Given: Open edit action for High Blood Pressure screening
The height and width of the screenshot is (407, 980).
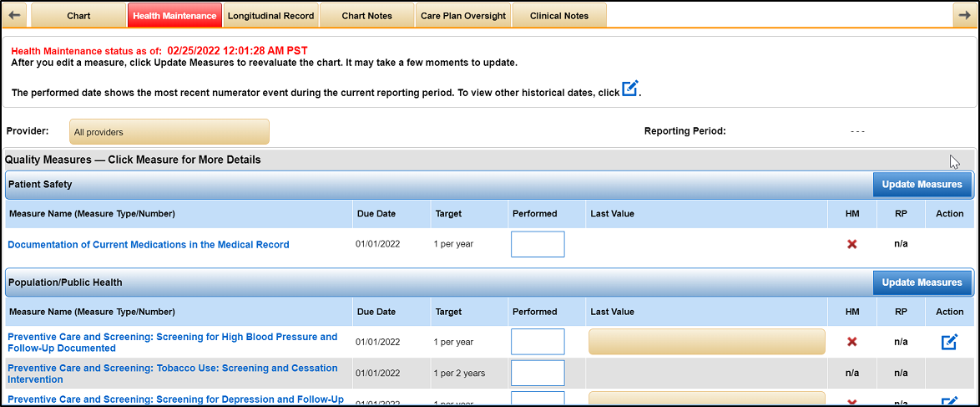Looking at the screenshot, I should [949, 342].
